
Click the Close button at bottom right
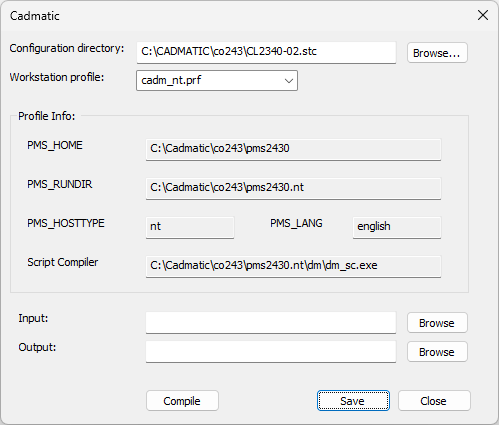coord(434,401)
